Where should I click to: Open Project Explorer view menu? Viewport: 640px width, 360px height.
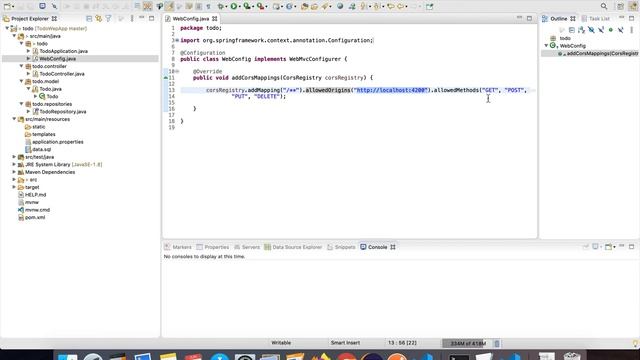click(131, 19)
